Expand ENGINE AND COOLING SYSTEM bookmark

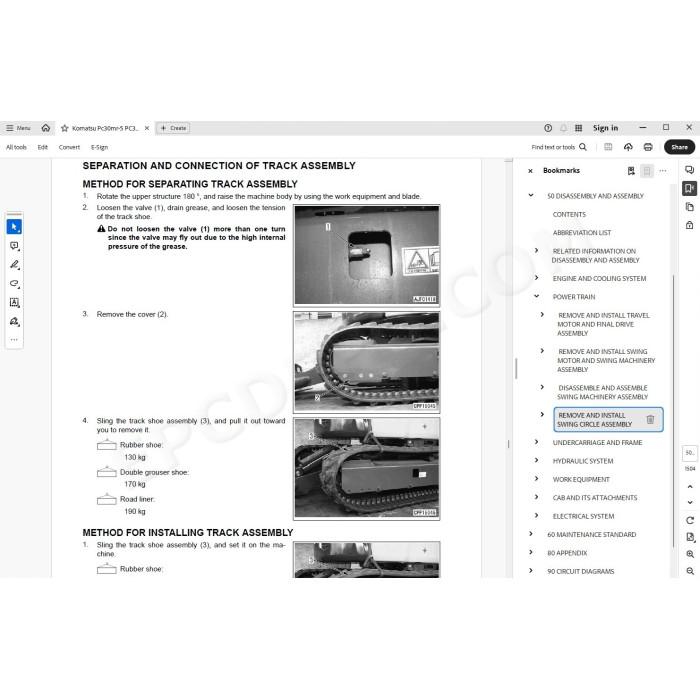(537, 278)
